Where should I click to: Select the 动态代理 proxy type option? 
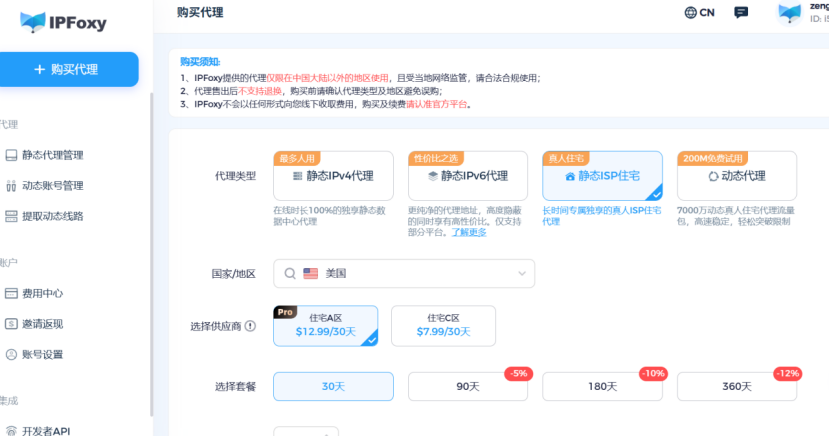pos(736,176)
